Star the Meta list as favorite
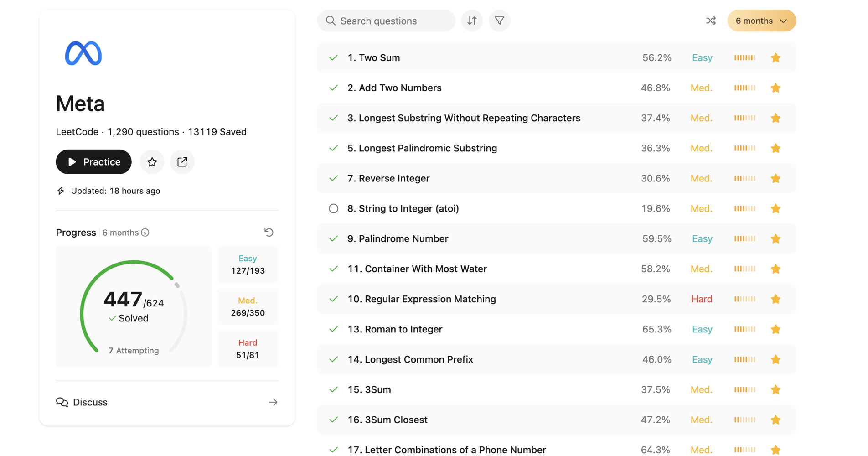This screenshot has height=456, width=868. click(152, 162)
